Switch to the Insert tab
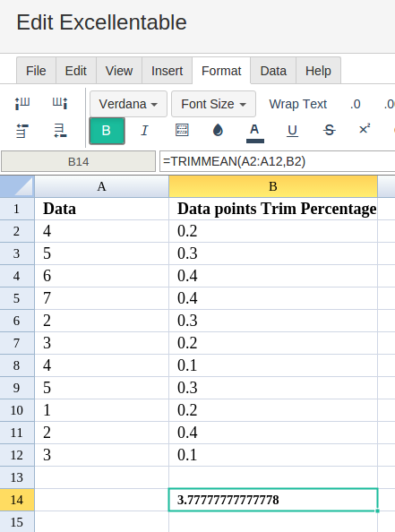 (x=167, y=71)
